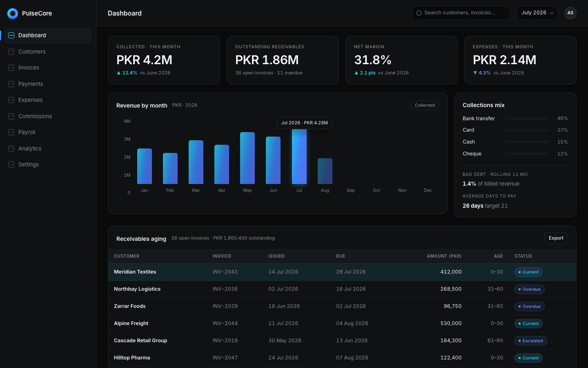Click the Export button
Image resolution: width=588 pixels, height=368 pixels.
556,238
